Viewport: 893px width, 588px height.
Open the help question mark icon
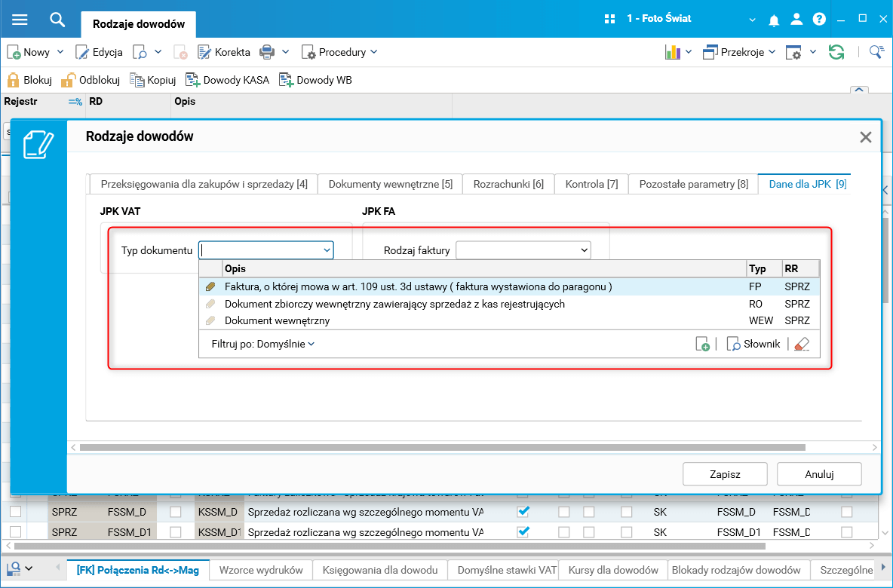(x=819, y=20)
